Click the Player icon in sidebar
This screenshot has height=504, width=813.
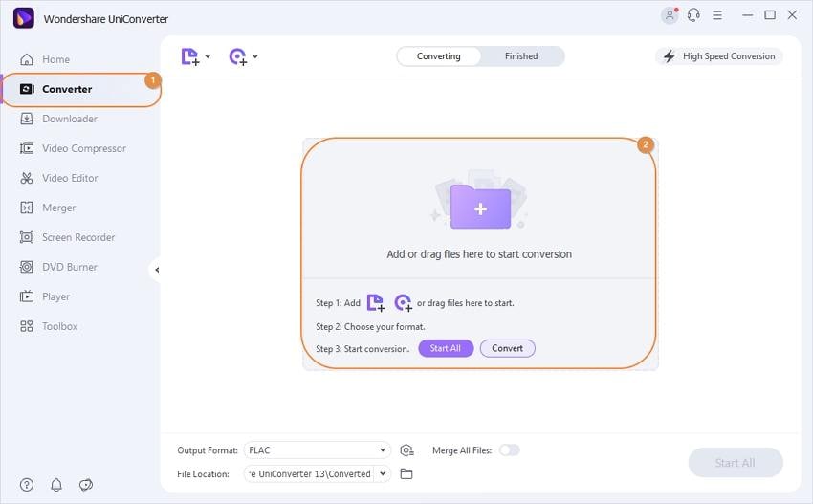27,296
